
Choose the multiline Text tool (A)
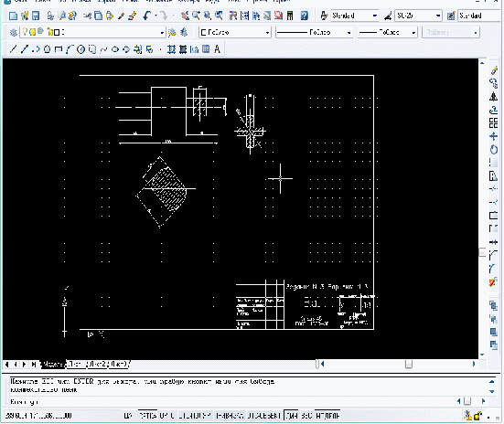pos(218,49)
